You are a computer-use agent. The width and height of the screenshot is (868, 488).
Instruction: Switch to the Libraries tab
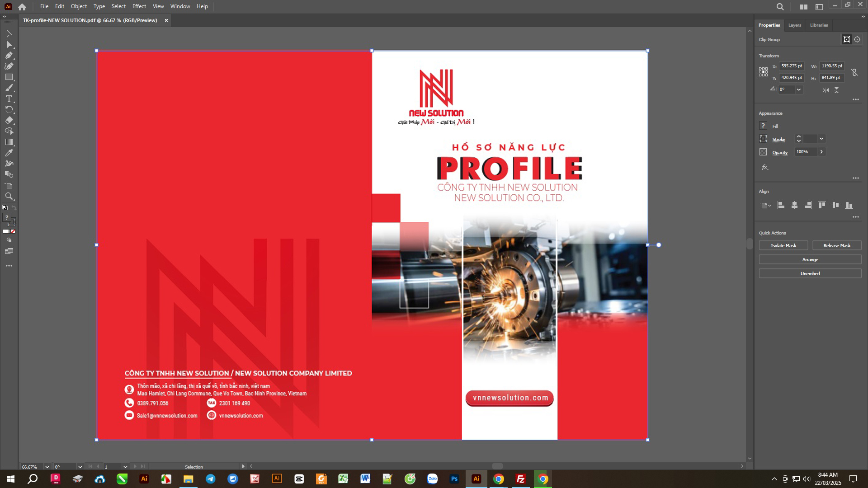click(819, 25)
